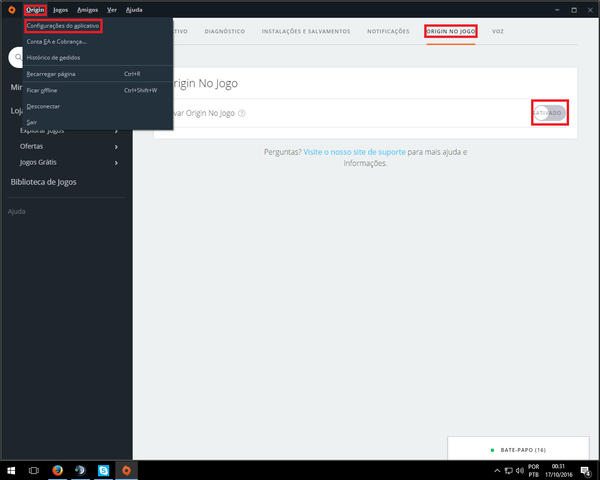
Task: Open the Notificações tab
Action: 388,31
